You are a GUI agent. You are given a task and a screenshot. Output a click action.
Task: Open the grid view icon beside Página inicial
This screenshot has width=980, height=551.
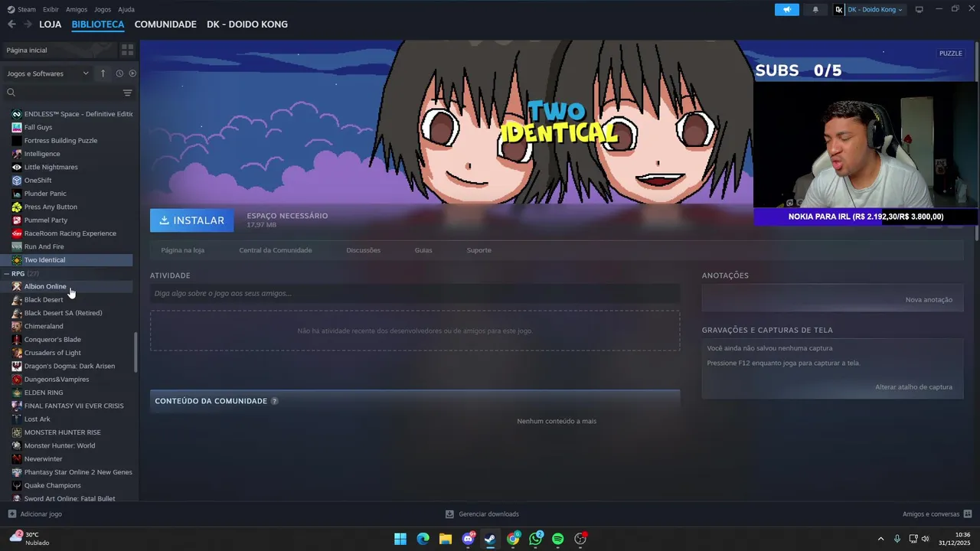(127, 50)
